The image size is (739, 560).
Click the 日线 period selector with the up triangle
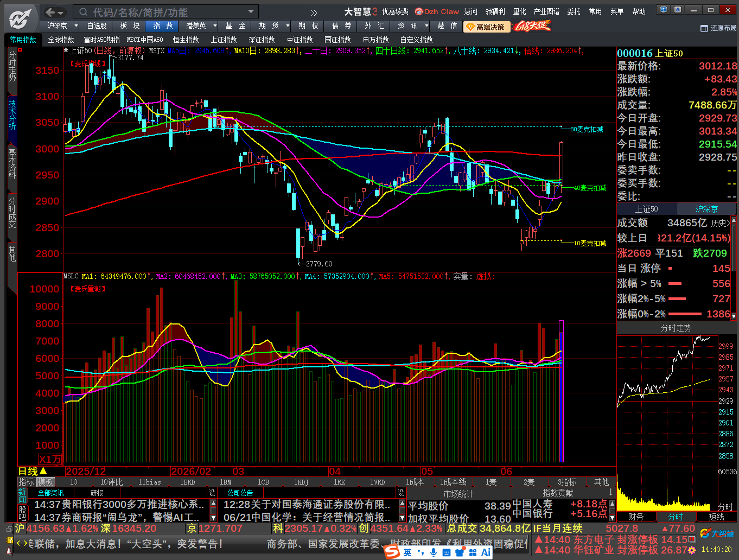(33, 471)
